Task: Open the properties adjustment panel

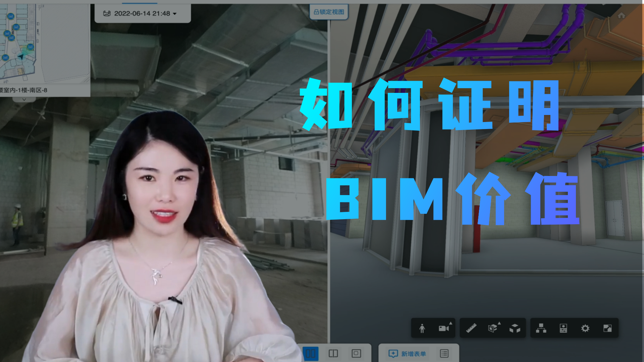Action: coord(564,328)
